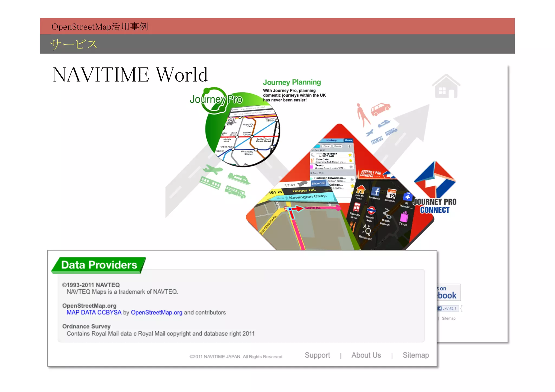555x392 pixels.
Task: Click the Facebook banner box
Action: (448, 292)
